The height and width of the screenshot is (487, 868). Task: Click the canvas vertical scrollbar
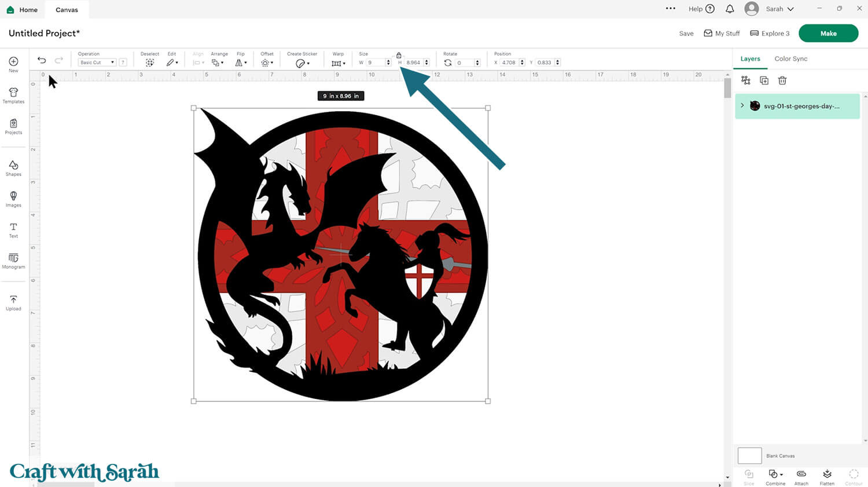727,89
